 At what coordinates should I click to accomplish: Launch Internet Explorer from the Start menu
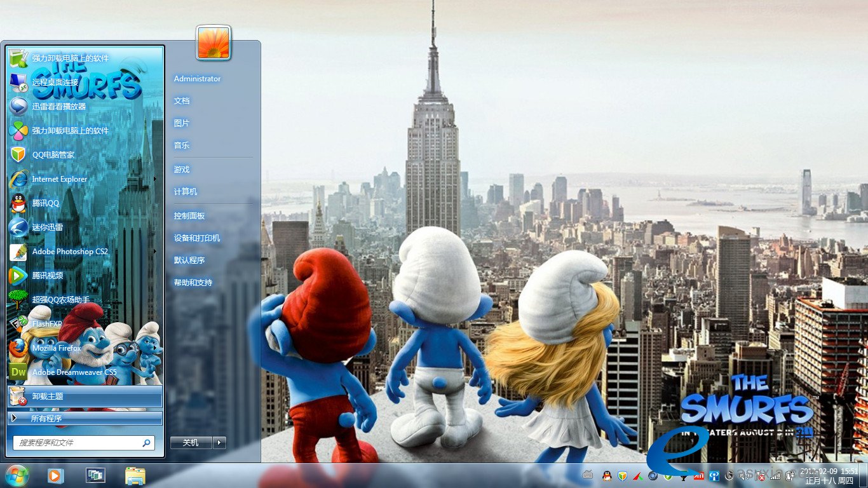click(x=84, y=179)
